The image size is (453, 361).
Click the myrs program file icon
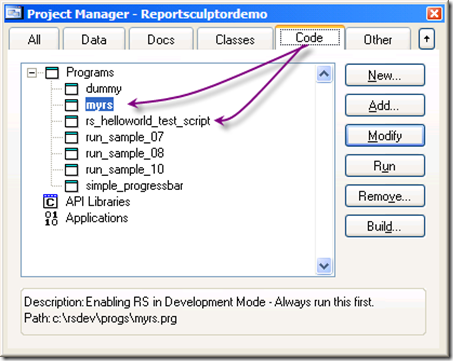point(71,105)
